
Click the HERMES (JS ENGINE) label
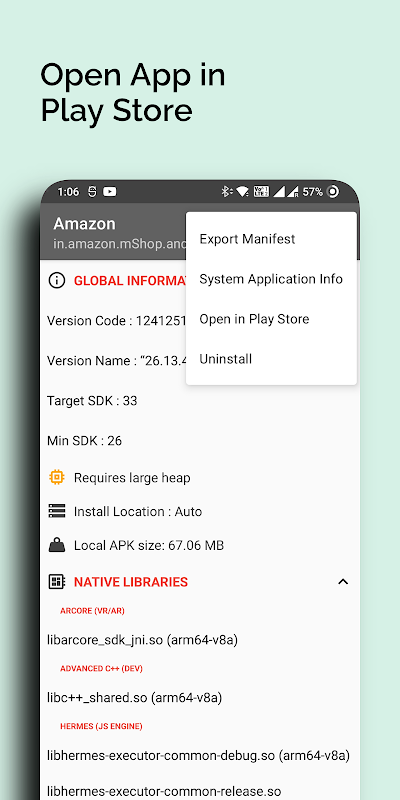pos(101,726)
